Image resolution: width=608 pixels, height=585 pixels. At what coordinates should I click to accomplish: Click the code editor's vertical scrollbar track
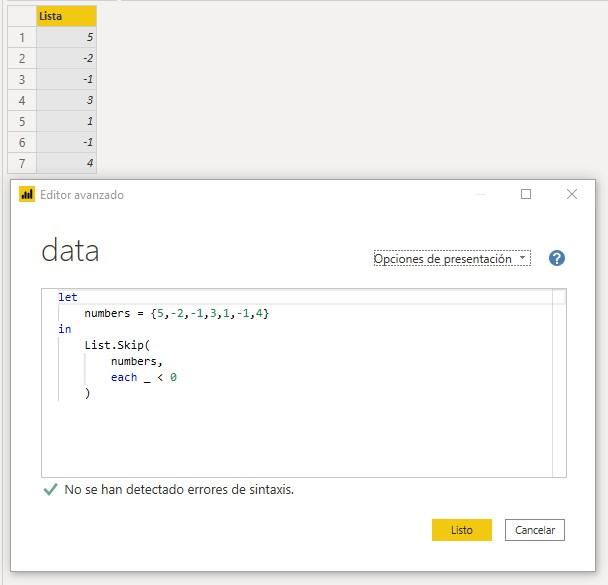pyautogui.click(x=559, y=400)
